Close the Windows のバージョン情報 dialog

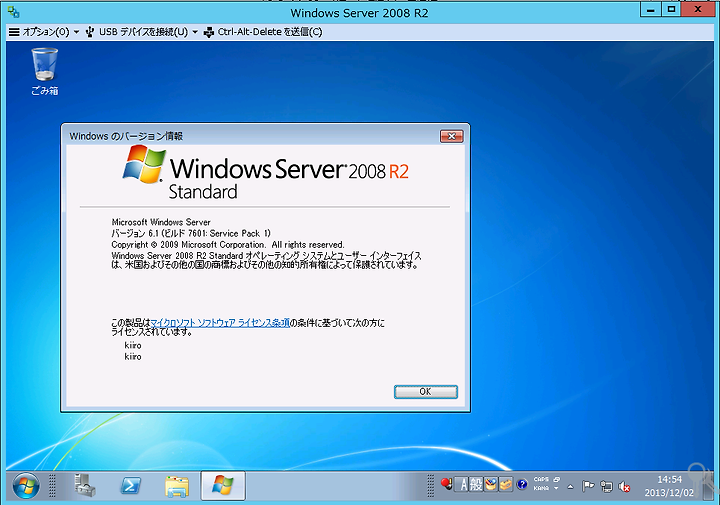click(451, 136)
